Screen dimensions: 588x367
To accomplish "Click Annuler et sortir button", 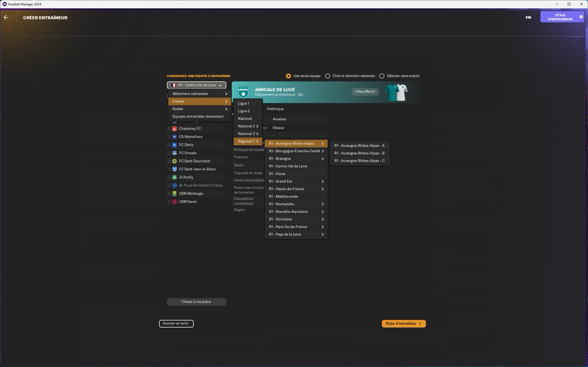I will (x=176, y=324).
